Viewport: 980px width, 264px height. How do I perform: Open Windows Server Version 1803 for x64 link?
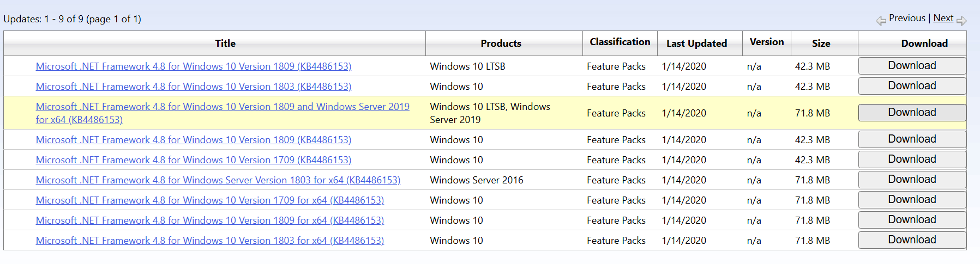point(218,180)
